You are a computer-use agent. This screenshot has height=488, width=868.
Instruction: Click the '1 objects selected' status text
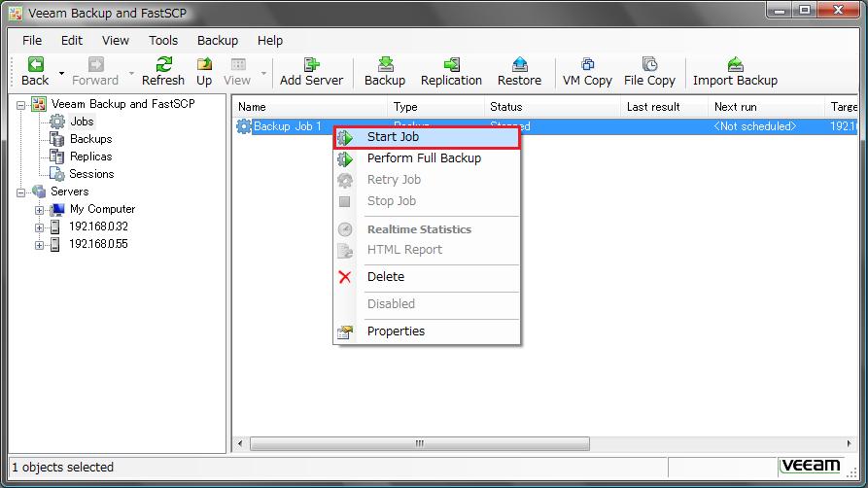(x=62, y=468)
